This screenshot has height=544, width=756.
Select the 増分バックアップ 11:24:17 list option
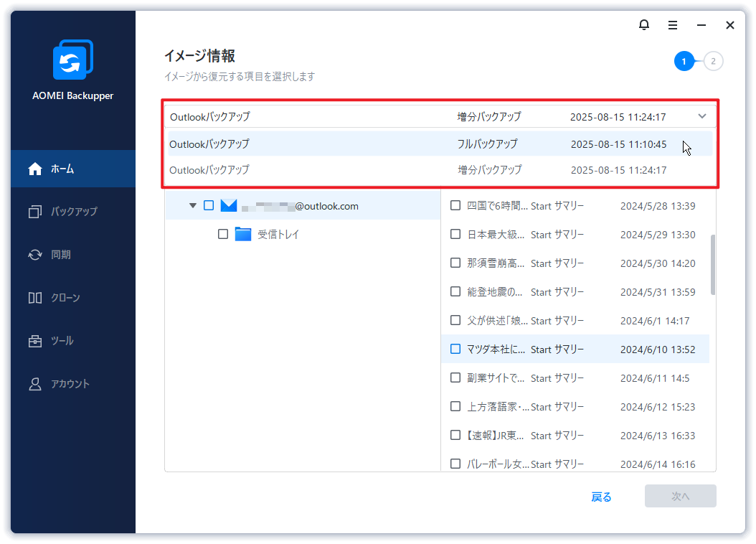[440, 170]
